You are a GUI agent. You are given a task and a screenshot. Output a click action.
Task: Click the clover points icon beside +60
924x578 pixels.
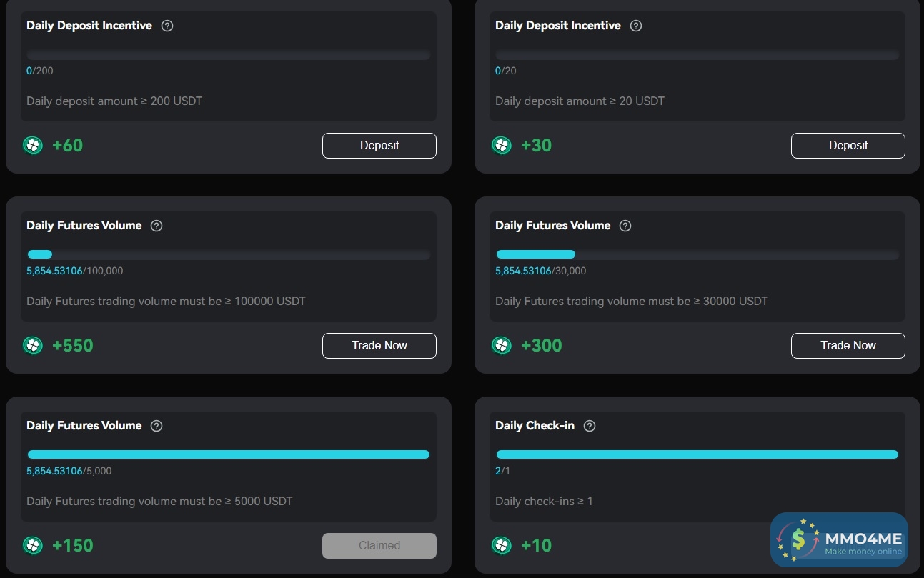click(x=33, y=146)
